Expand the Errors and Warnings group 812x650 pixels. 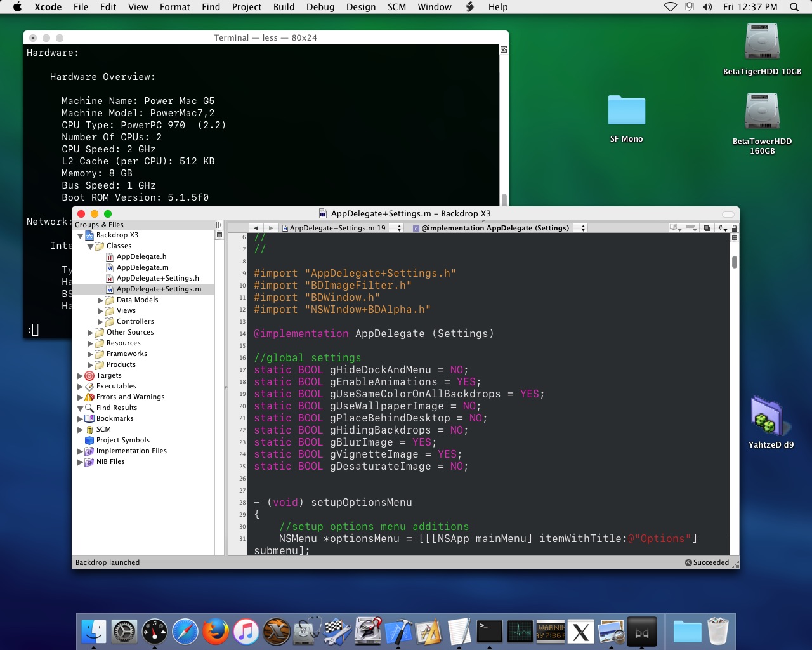coord(80,397)
